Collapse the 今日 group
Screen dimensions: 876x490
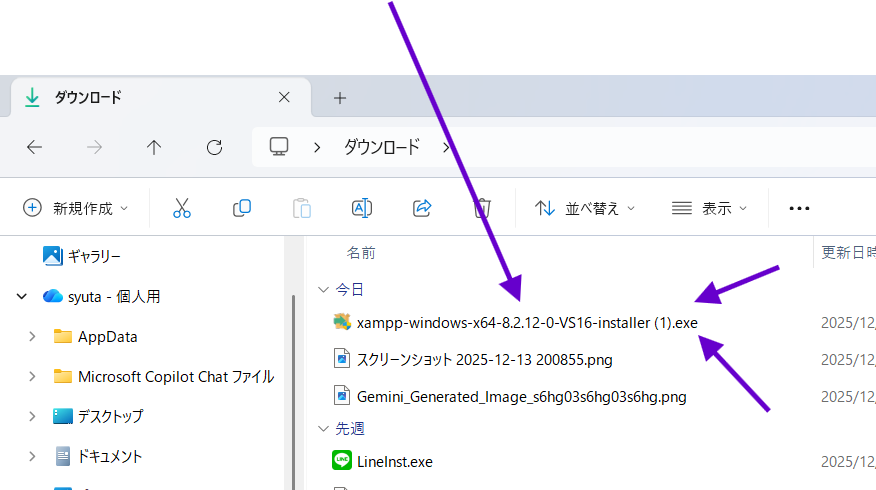(x=323, y=289)
